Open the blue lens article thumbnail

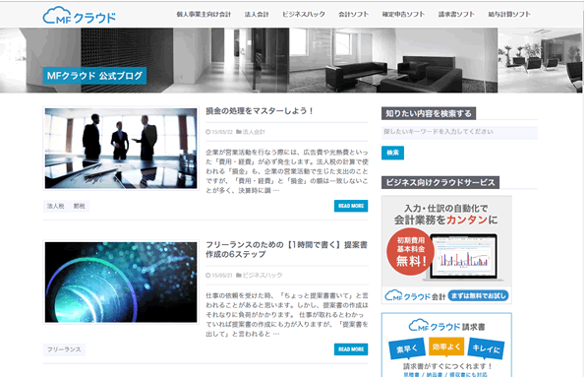pos(121,283)
